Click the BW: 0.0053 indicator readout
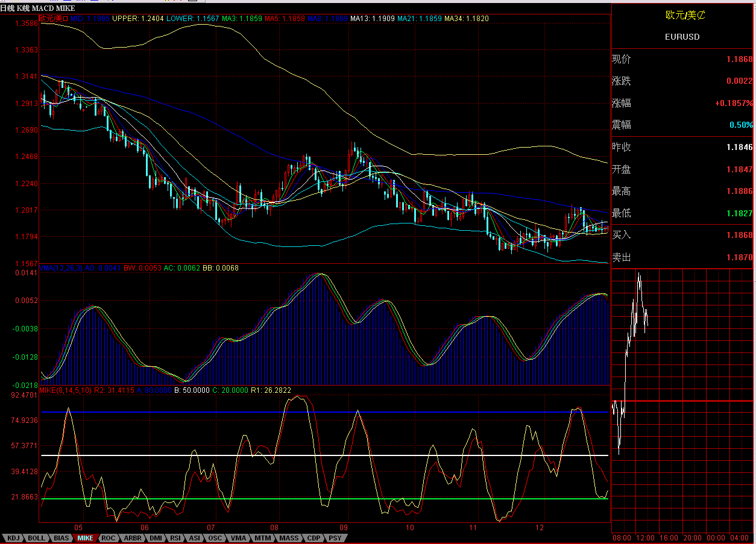This screenshot has width=756, height=544. point(142,267)
